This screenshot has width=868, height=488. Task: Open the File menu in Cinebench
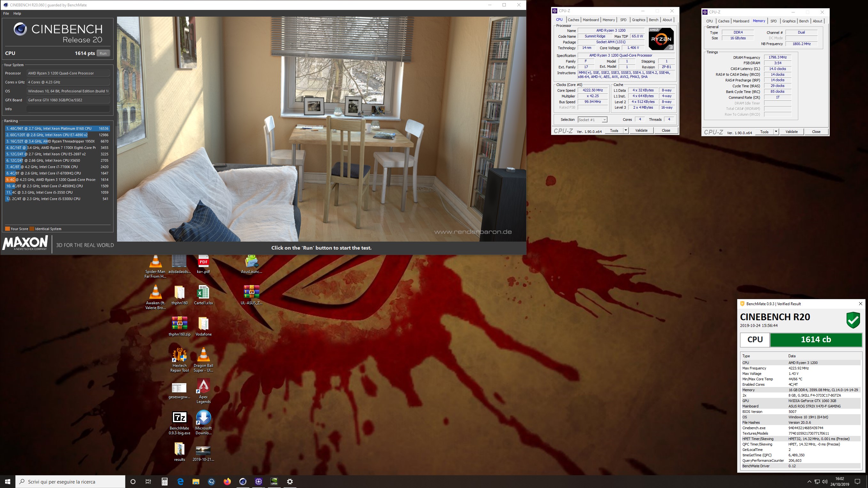(6, 13)
